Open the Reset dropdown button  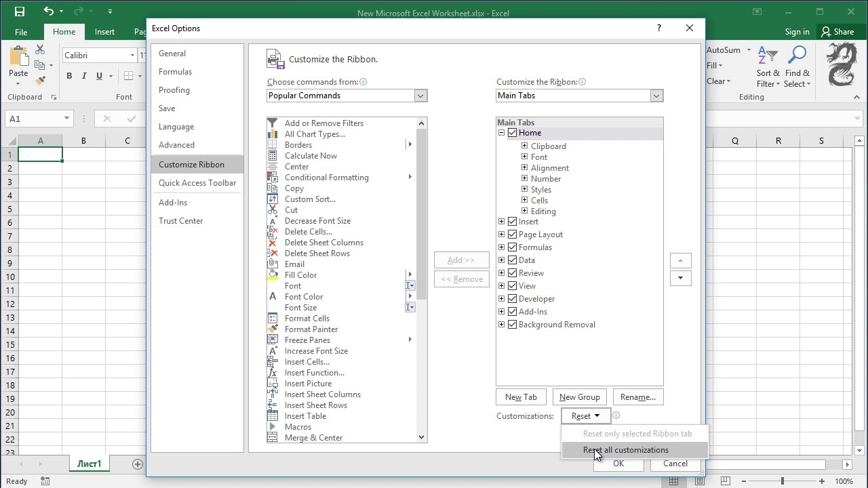point(586,415)
